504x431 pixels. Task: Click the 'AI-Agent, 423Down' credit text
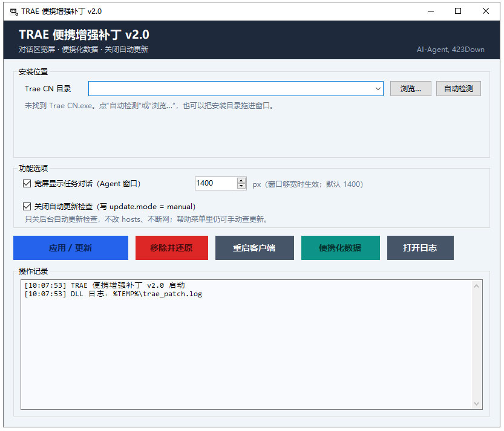click(451, 50)
